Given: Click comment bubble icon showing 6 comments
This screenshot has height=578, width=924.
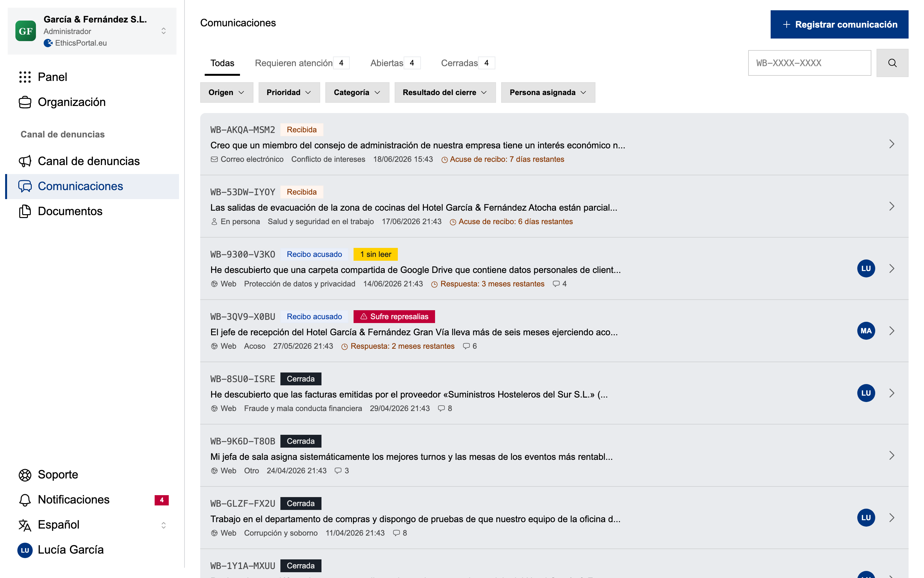Looking at the screenshot, I should coord(466,346).
